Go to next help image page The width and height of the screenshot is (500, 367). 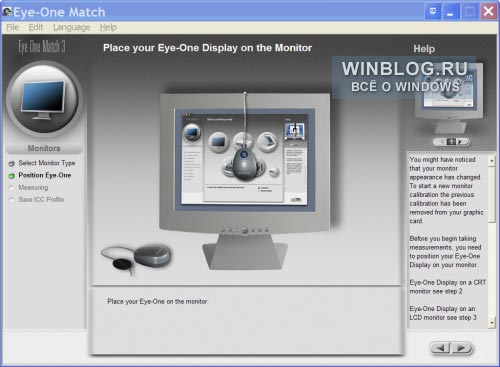460,142
